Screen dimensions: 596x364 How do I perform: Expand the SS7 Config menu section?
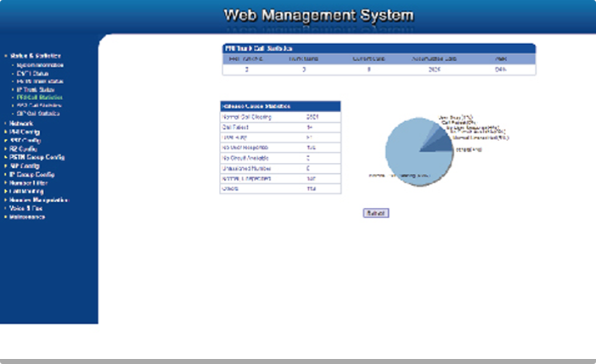[25, 141]
